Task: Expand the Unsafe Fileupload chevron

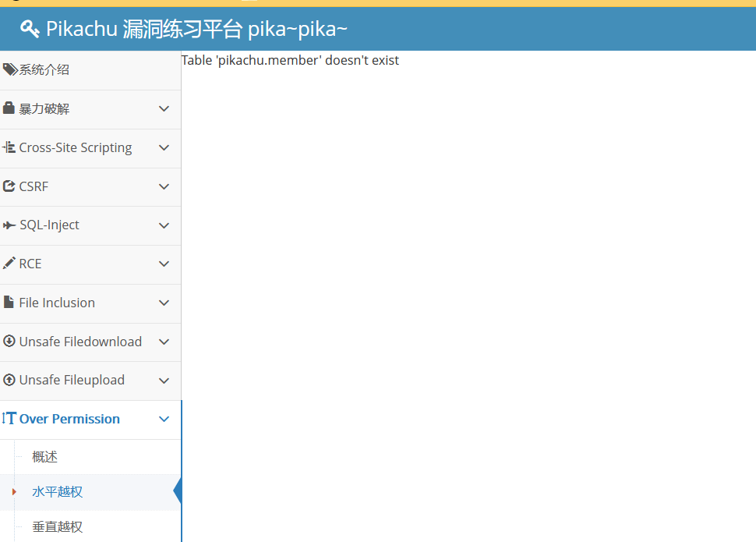Action: 164,381
